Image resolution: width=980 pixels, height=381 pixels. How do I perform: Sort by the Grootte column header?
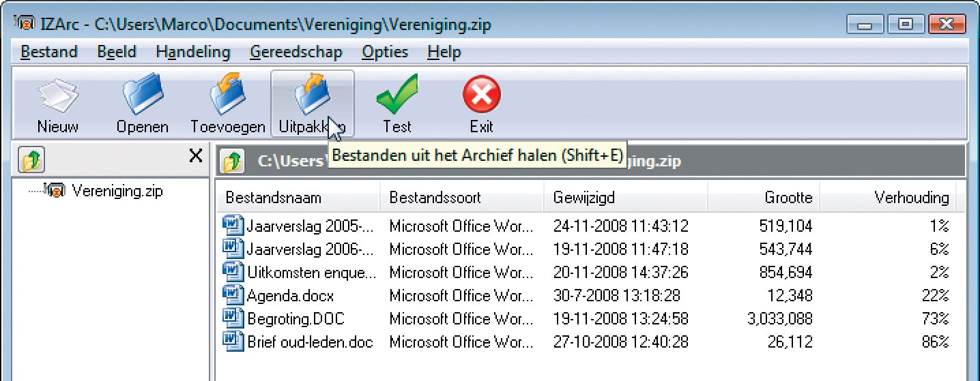point(788,198)
